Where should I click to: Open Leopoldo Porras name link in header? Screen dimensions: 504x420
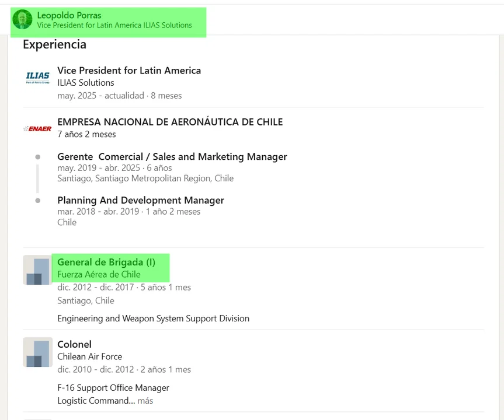(x=69, y=15)
